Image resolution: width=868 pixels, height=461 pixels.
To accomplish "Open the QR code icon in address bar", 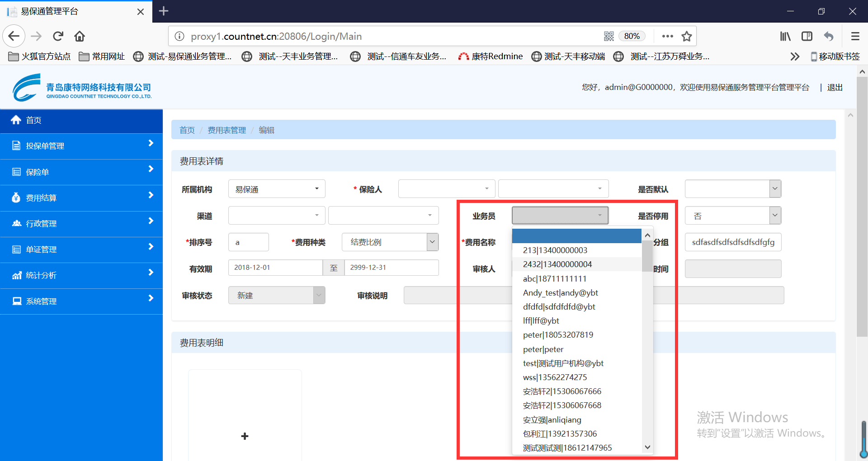I will pyautogui.click(x=609, y=36).
